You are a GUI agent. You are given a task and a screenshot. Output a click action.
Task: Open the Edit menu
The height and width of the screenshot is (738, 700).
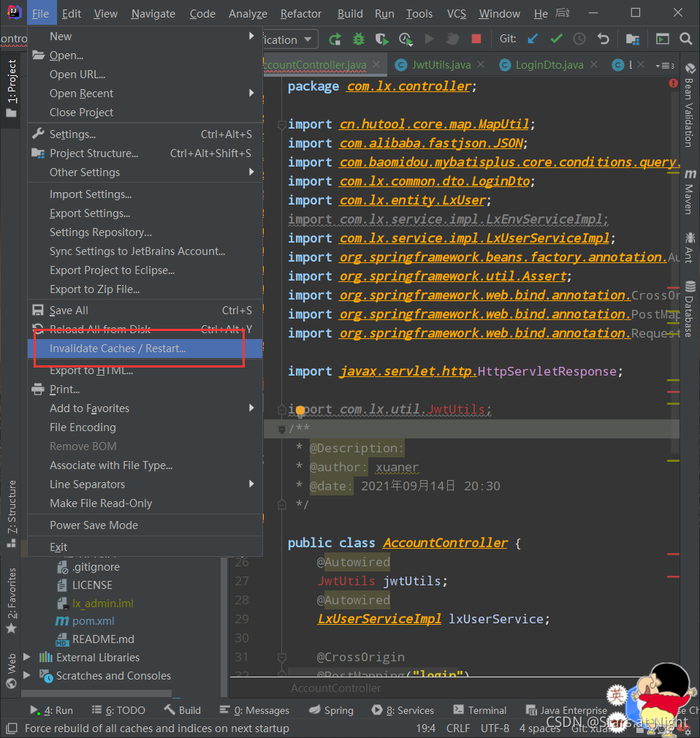coord(72,14)
